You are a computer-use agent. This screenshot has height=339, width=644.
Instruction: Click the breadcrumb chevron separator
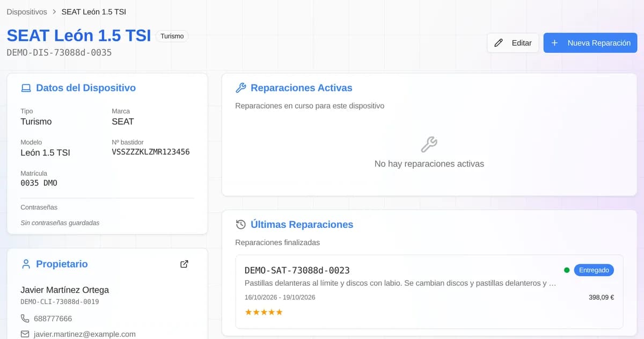pos(54,11)
